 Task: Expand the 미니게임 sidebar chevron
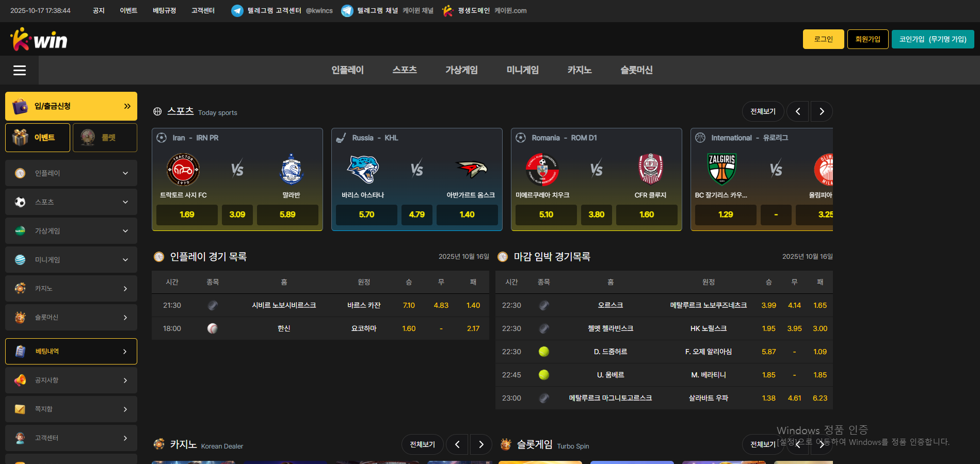point(125,260)
